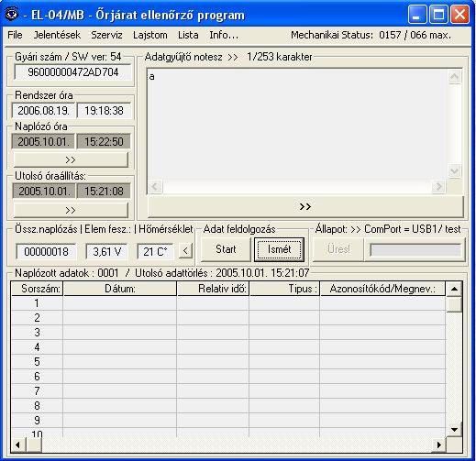Select table row number 4

[228, 347]
